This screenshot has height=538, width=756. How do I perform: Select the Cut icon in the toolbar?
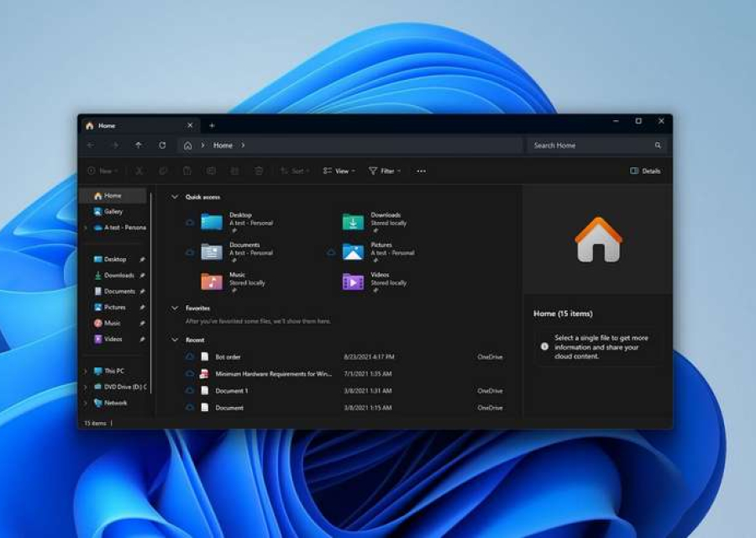139,171
